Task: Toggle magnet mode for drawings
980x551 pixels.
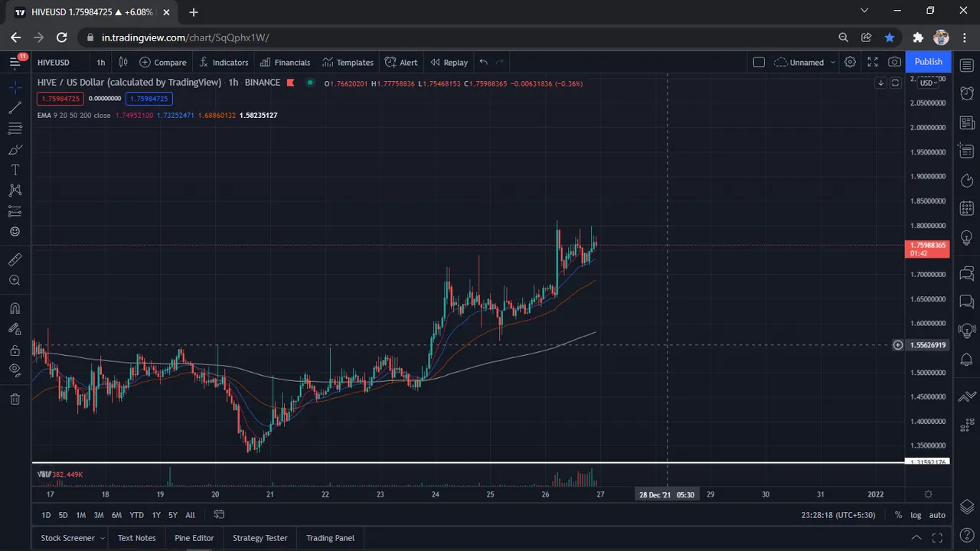Action: 15,309
